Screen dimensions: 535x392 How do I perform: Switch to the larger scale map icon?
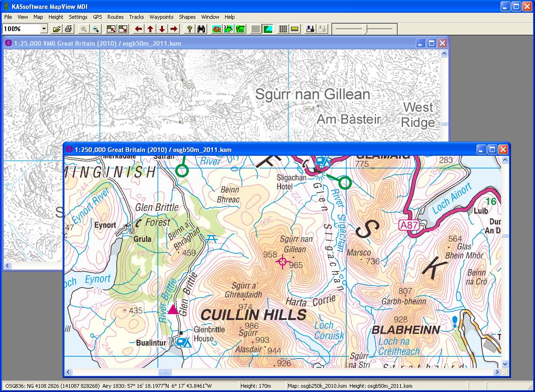point(111,29)
